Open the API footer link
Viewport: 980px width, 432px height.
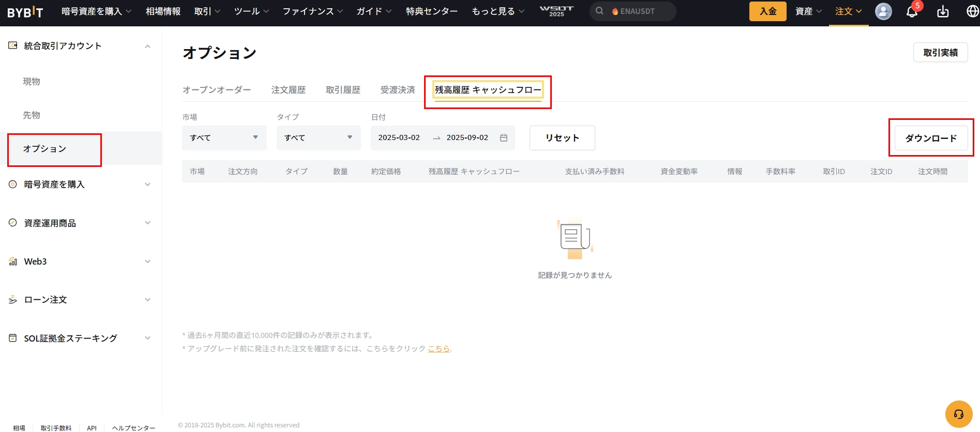(x=92, y=428)
